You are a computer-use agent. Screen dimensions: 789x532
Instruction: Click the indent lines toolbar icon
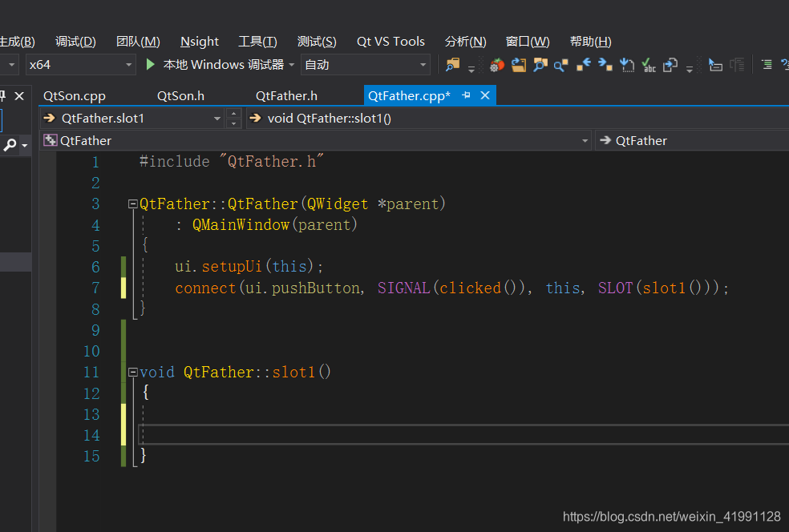coord(767,65)
